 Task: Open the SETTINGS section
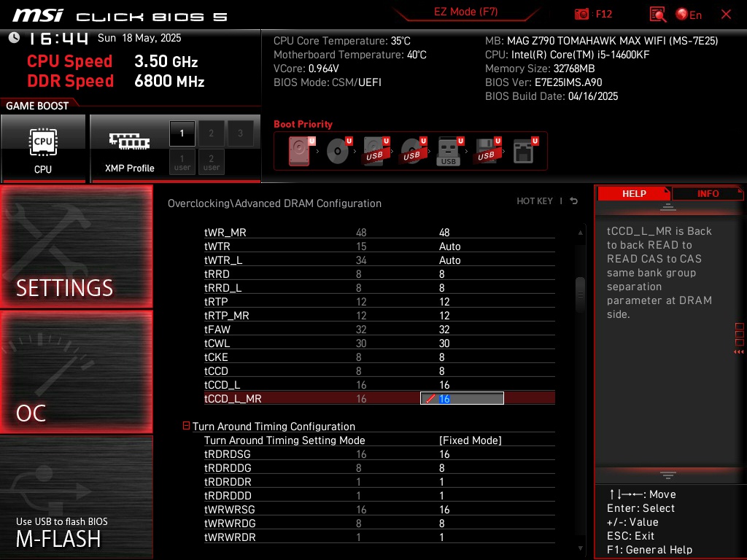click(76, 246)
